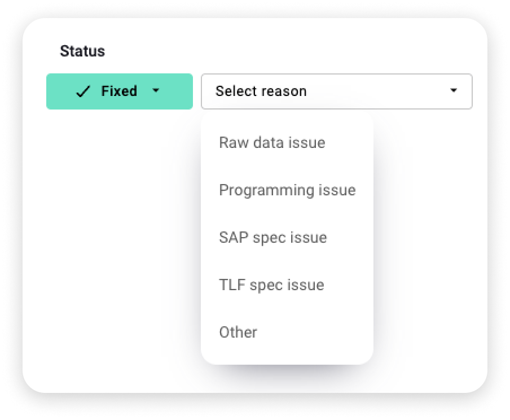This screenshot has height=420, width=510.
Task: Click the Select reason placeholder text
Action: (261, 91)
